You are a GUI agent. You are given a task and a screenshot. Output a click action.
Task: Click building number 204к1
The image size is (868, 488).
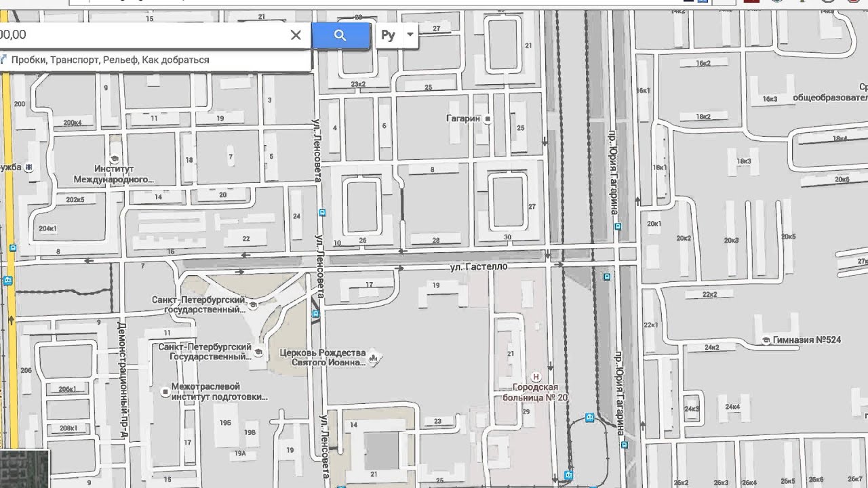49,228
